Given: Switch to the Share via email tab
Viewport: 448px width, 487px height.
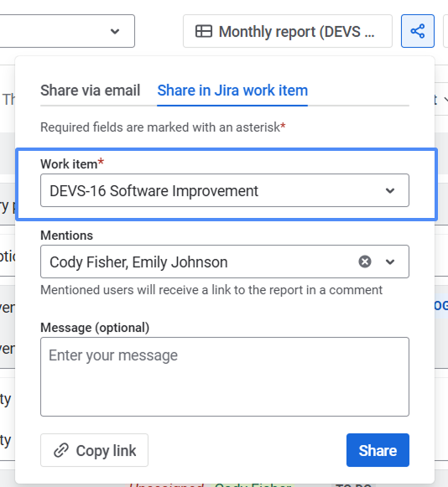Looking at the screenshot, I should click(90, 91).
